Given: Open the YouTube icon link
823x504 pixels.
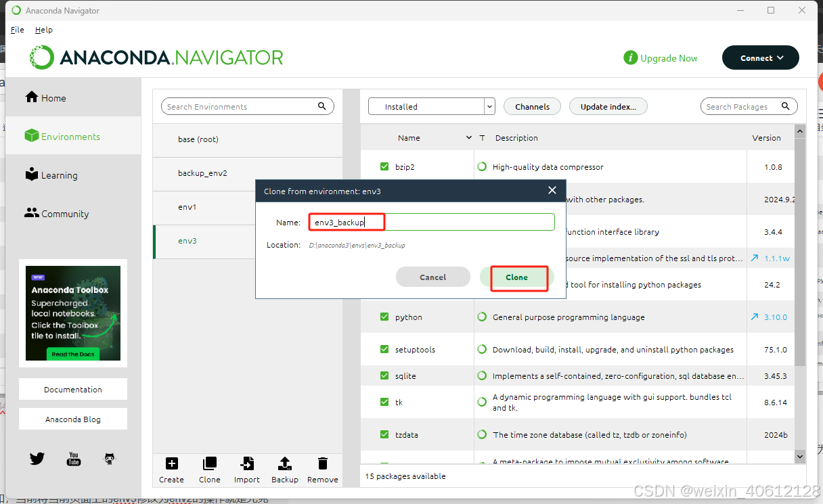Looking at the screenshot, I should 73,459.
